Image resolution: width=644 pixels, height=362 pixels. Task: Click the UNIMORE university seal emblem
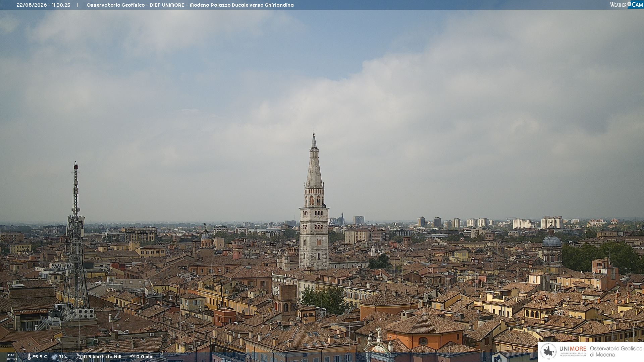point(549,352)
